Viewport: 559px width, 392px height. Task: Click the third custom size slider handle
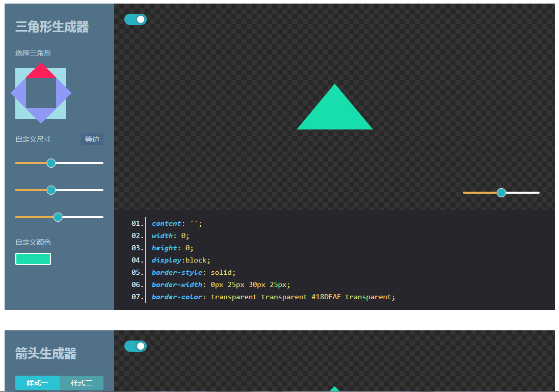pyautogui.click(x=58, y=217)
